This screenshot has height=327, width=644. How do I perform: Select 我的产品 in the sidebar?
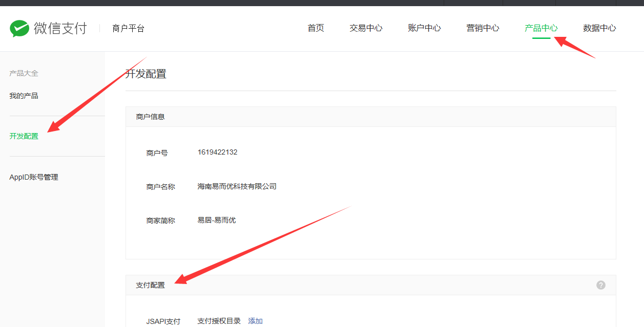(x=23, y=95)
